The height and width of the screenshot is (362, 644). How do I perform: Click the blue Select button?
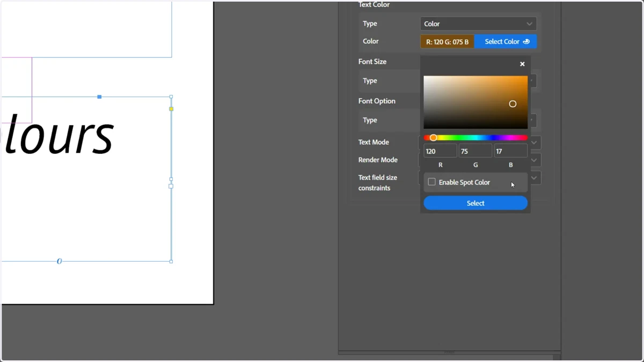click(475, 203)
